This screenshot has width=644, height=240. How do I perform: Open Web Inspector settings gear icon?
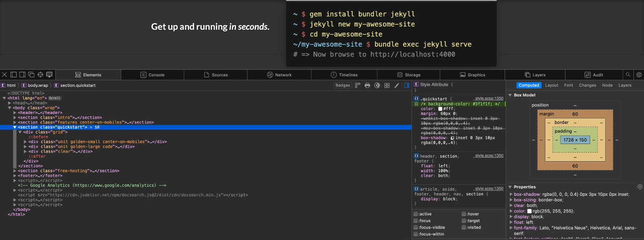pyautogui.click(x=639, y=75)
